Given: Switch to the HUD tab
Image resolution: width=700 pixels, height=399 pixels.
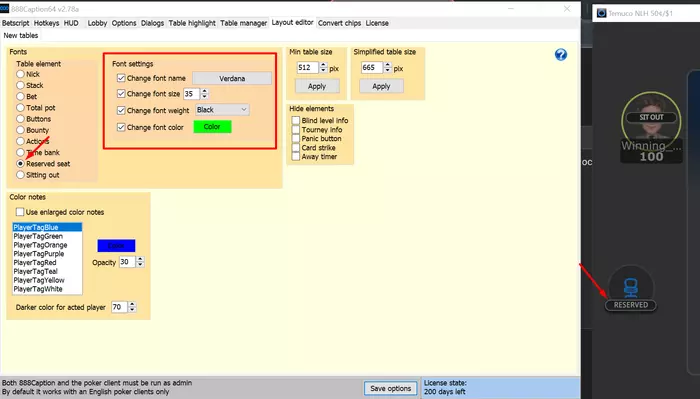Looking at the screenshot, I should coord(71,23).
